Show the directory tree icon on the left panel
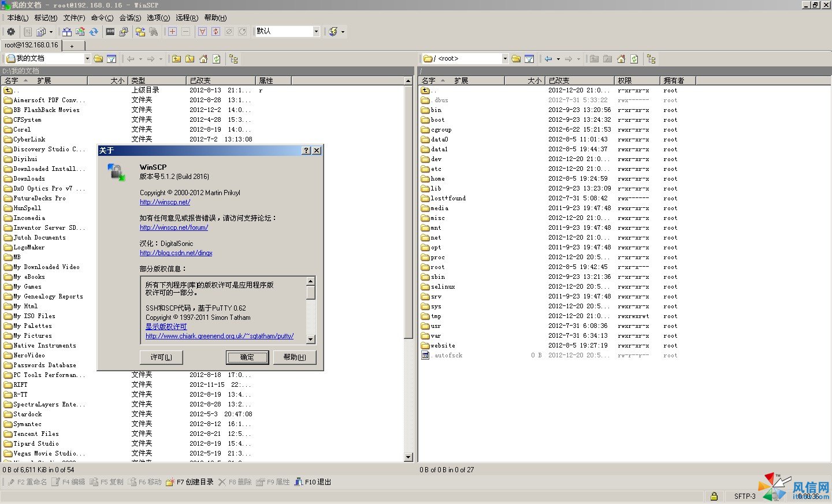832x504 pixels. tap(235, 58)
